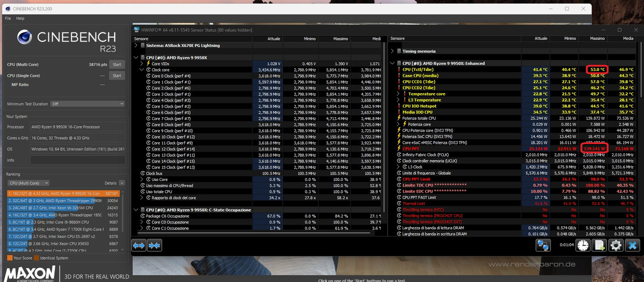The height and width of the screenshot is (282, 644).
Task: Click the HWiNFO title bar app icon
Action: [137, 30]
